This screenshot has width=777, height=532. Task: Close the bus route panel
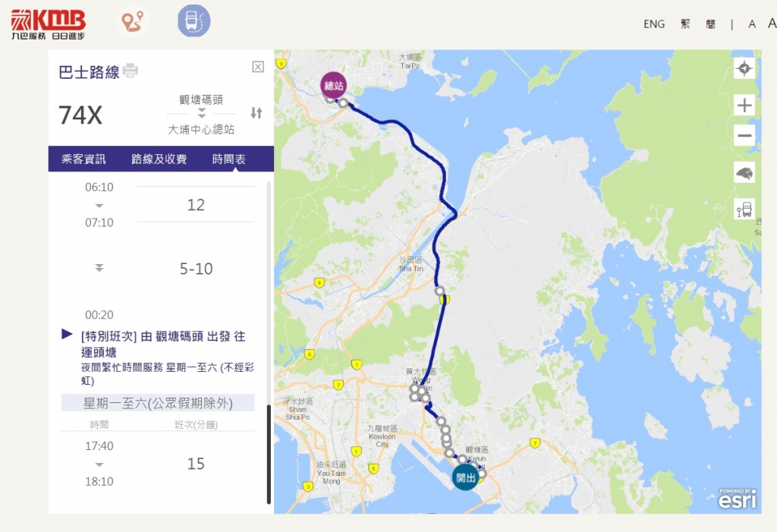pos(258,67)
